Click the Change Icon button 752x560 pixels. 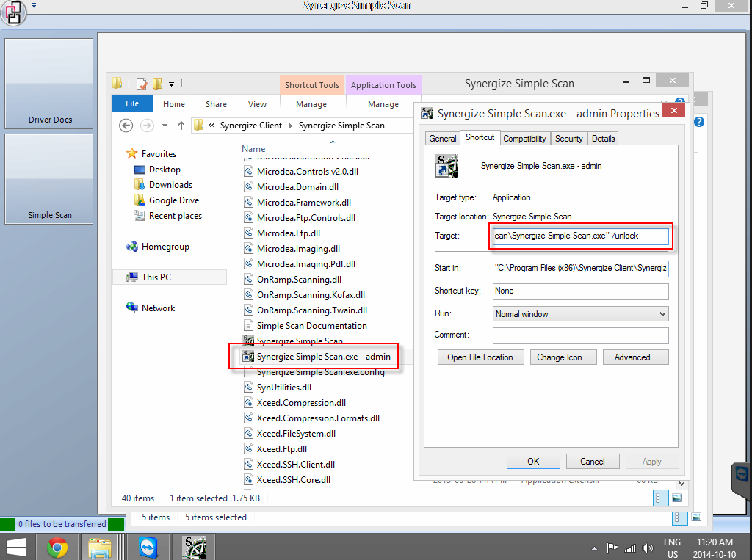[563, 357]
